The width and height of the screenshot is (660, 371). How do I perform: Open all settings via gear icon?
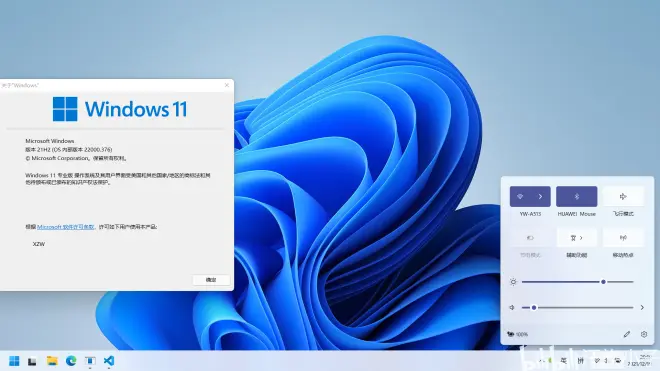point(644,334)
